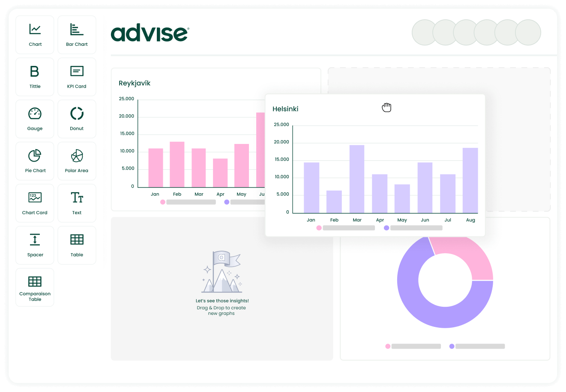Click the first avatar circle in the header
This screenshot has width=566, height=392.
coord(423,32)
